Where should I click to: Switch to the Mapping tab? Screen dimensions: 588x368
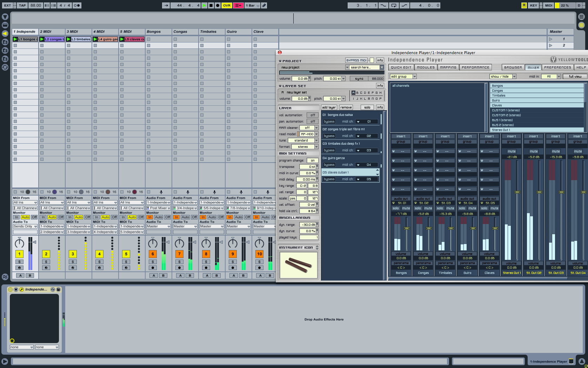coord(448,67)
